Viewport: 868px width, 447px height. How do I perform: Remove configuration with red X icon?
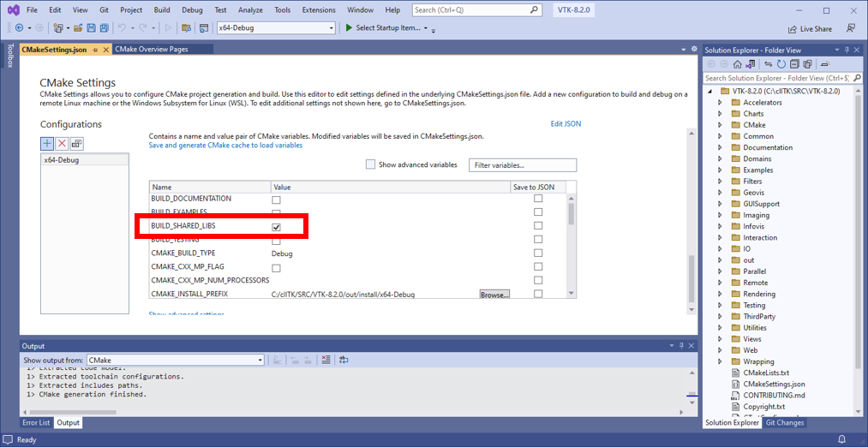click(62, 143)
